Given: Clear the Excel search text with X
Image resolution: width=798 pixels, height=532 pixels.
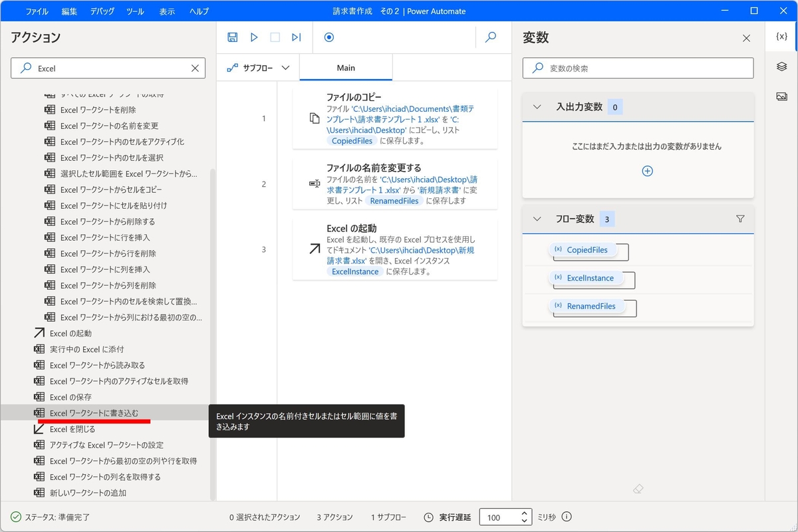Looking at the screenshot, I should coord(195,68).
